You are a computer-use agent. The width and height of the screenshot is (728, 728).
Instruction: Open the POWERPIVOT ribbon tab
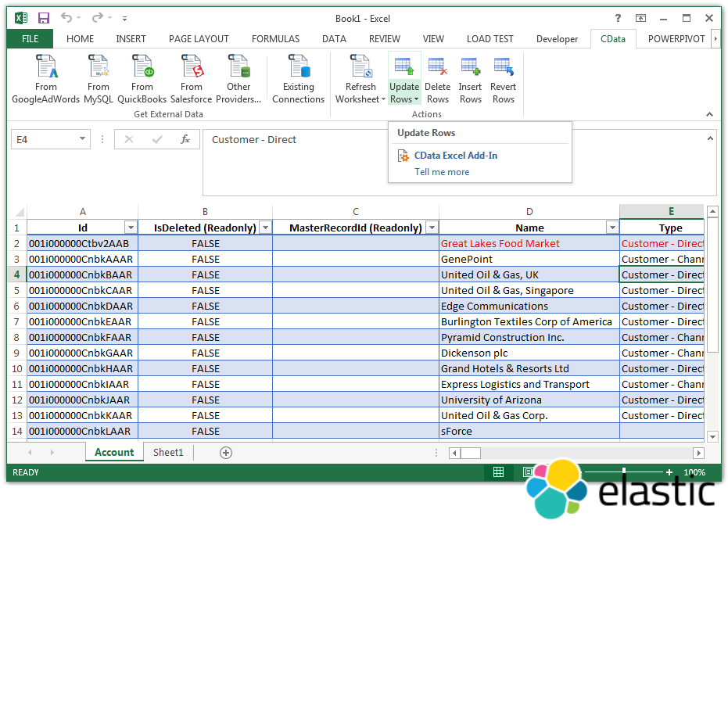pyautogui.click(x=676, y=39)
